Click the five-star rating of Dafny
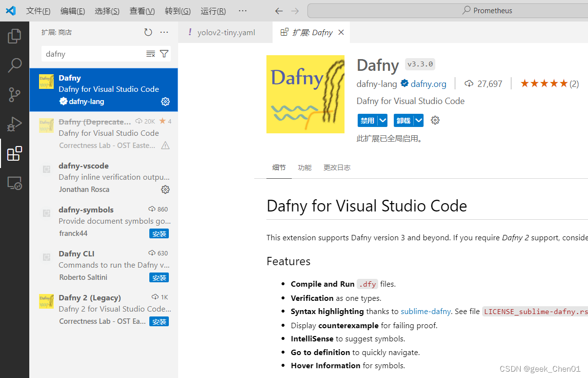 pyautogui.click(x=544, y=84)
